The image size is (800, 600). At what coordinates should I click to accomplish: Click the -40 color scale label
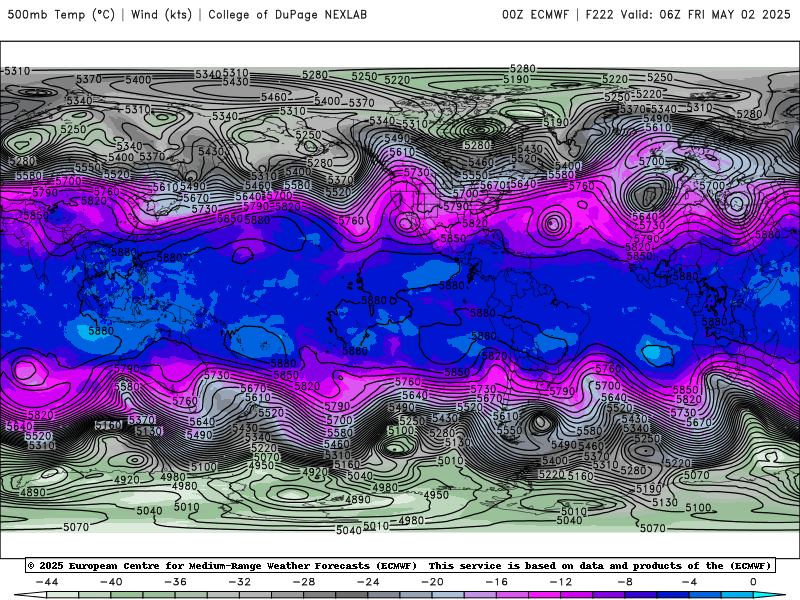pos(111,582)
